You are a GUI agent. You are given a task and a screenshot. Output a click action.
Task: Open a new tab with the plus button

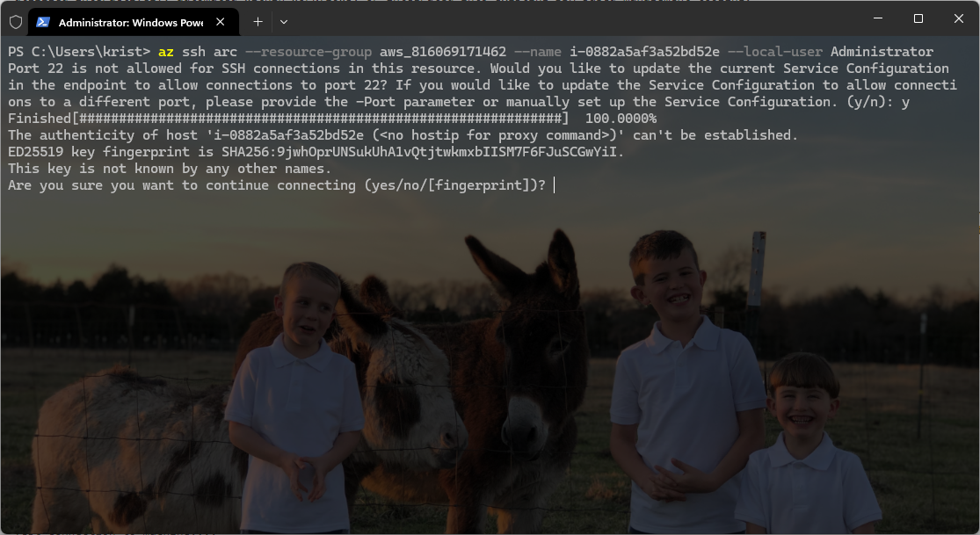click(258, 21)
